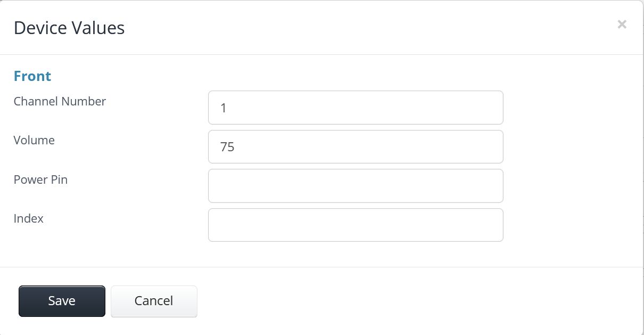Place cursor on the value 1

pyautogui.click(x=224, y=108)
